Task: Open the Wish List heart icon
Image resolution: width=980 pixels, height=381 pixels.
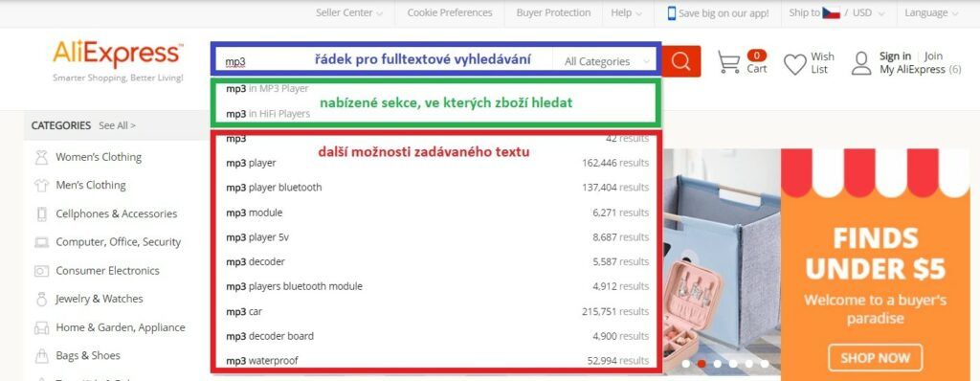Action: point(795,64)
